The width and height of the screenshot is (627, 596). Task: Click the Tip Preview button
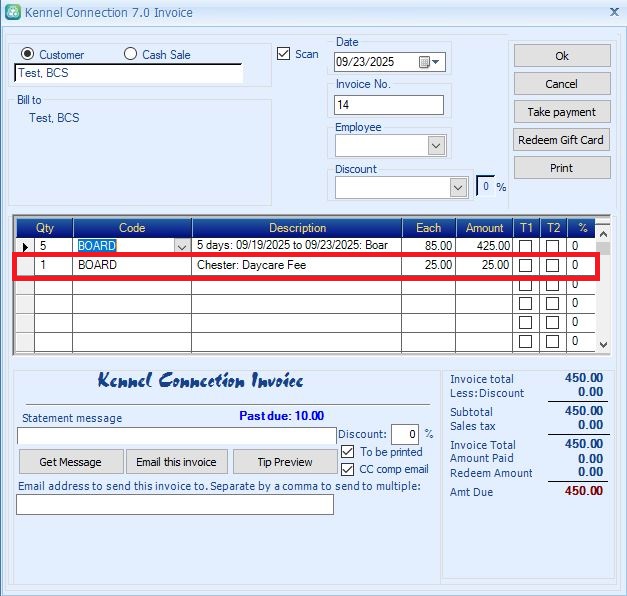tap(285, 462)
